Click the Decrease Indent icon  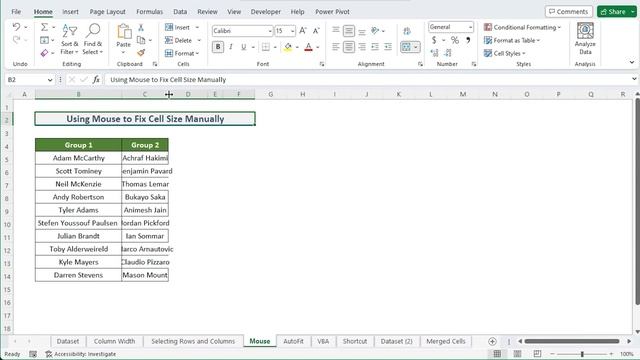tap(375, 47)
